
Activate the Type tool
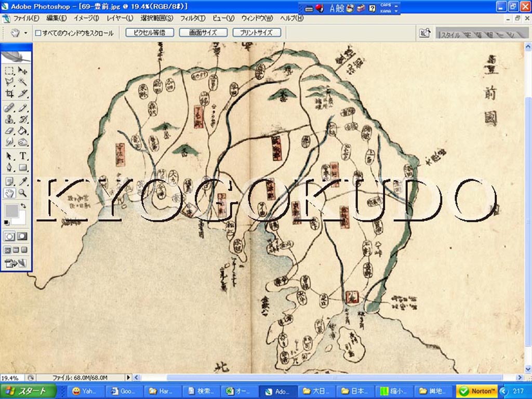pyautogui.click(x=22, y=156)
